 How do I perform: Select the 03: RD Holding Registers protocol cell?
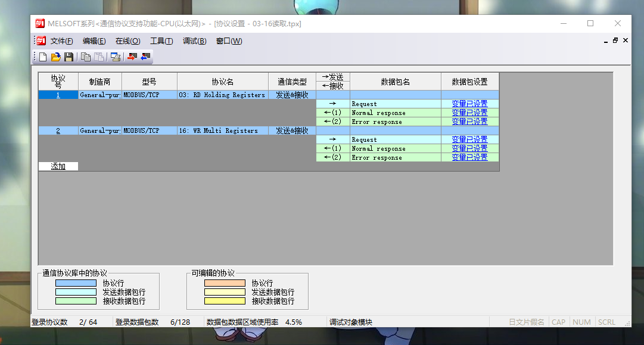222,95
